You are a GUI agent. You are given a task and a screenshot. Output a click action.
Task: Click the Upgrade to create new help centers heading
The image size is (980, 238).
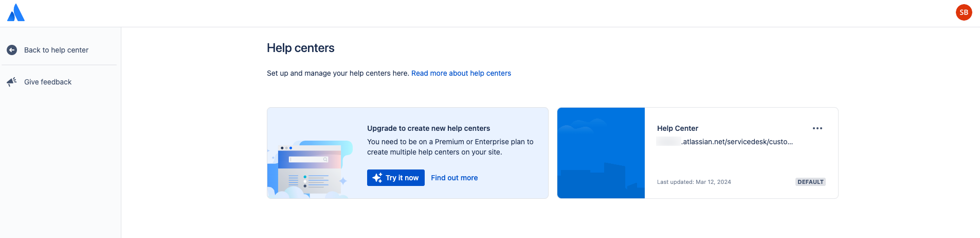428,128
